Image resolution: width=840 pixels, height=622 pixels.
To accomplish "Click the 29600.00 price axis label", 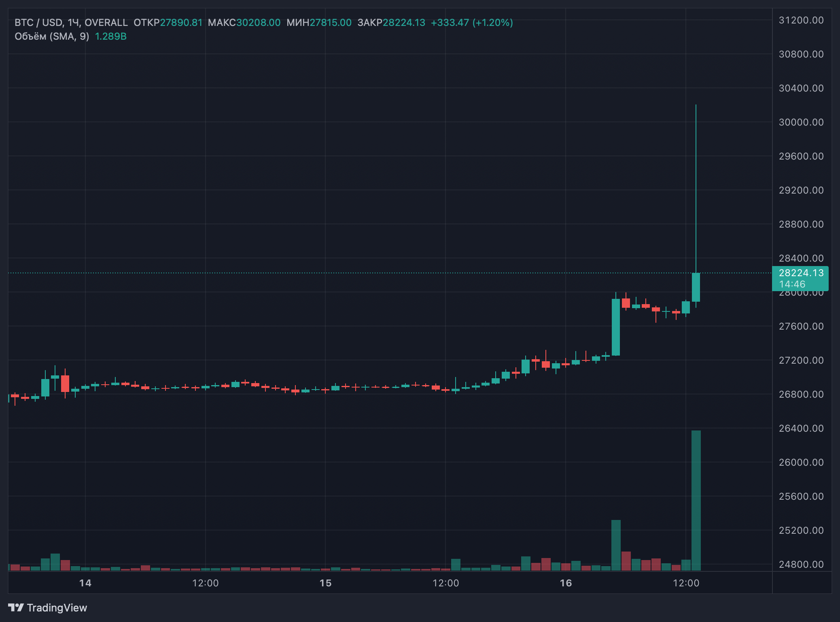I will click(801, 156).
